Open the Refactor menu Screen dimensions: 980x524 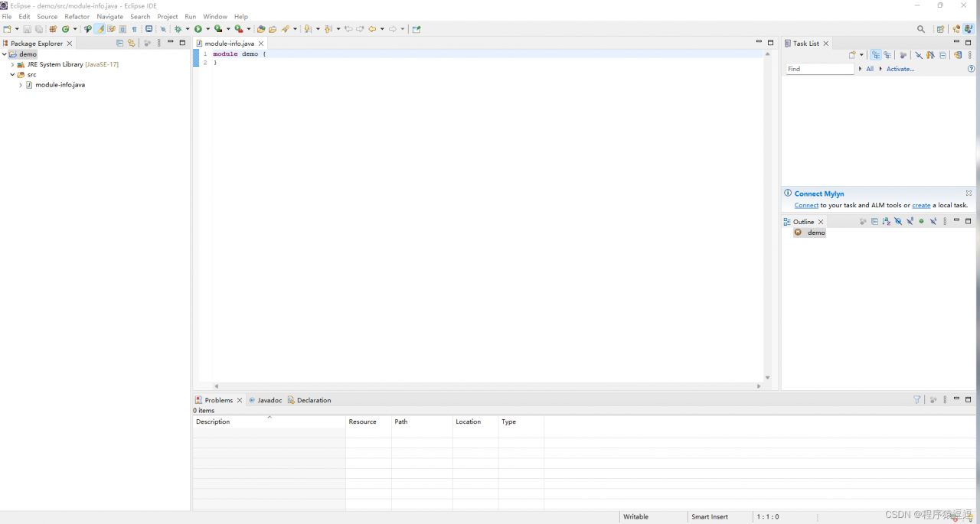click(77, 16)
